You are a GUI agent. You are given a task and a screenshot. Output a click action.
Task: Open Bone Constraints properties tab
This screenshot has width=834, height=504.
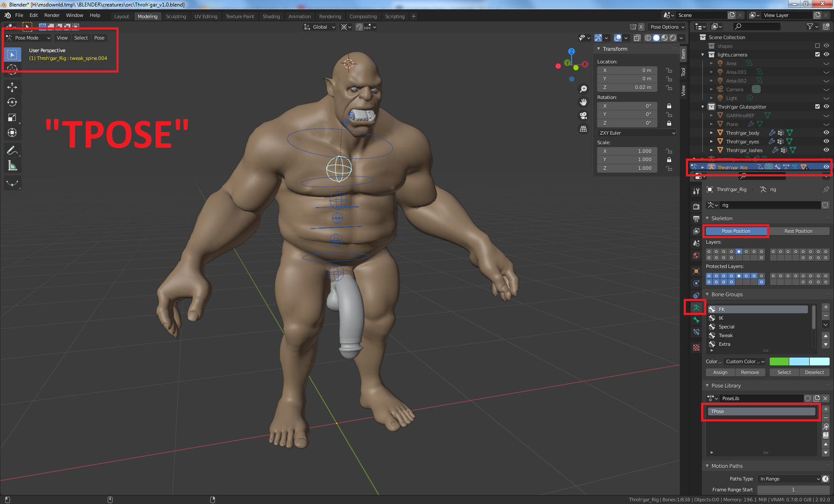pos(696,332)
